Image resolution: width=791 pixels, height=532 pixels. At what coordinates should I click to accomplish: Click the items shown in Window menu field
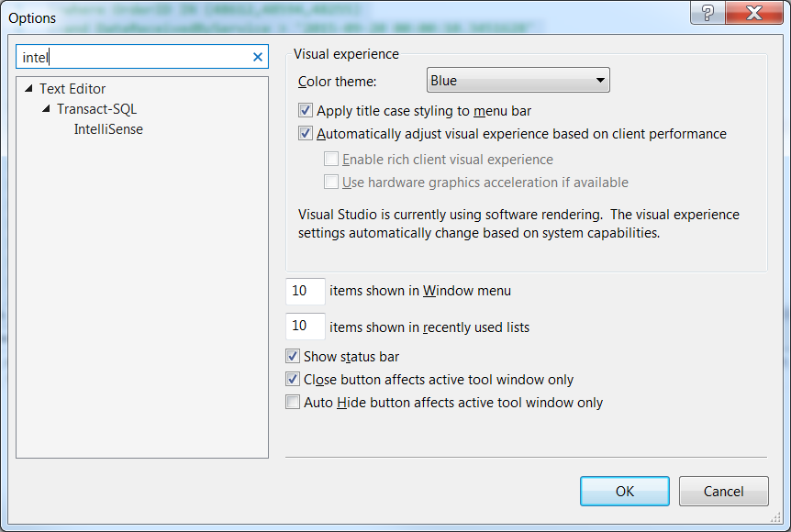point(306,291)
